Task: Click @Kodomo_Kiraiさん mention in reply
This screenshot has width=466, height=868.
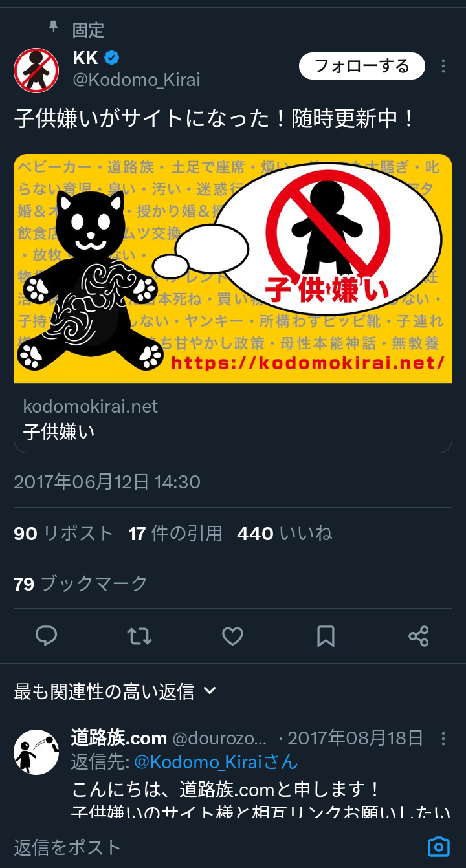Action: (x=216, y=763)
